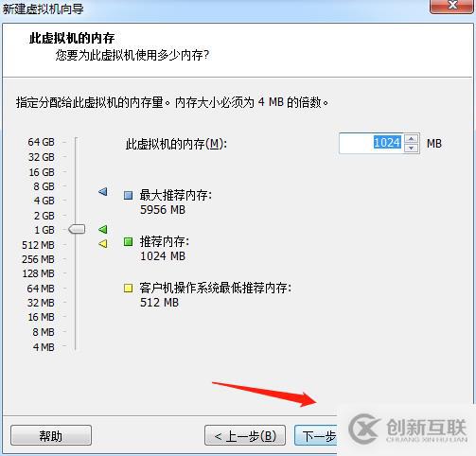Set slider to the 4 MB mark
This screenshot has height=456, width=476.
click(x=76, y=347)
